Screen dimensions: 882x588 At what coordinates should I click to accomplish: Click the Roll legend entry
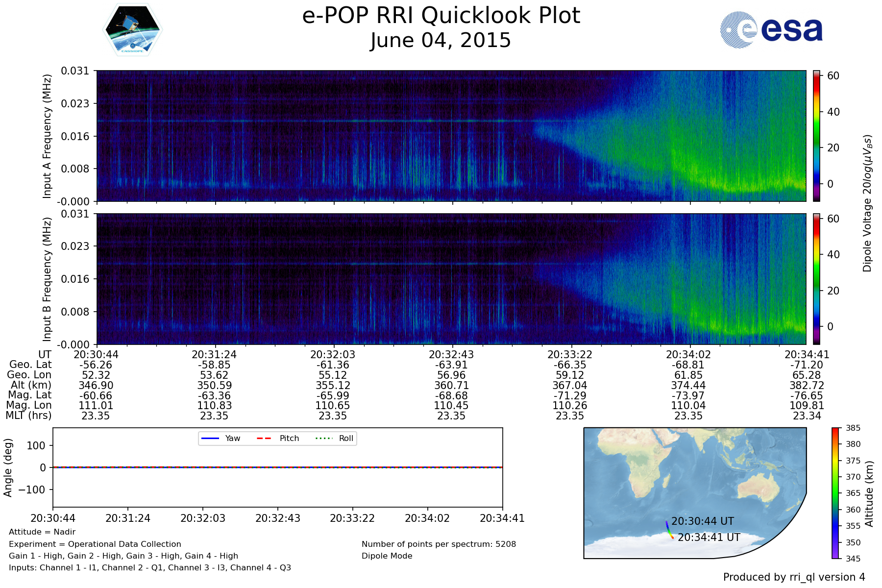(335, 438)
